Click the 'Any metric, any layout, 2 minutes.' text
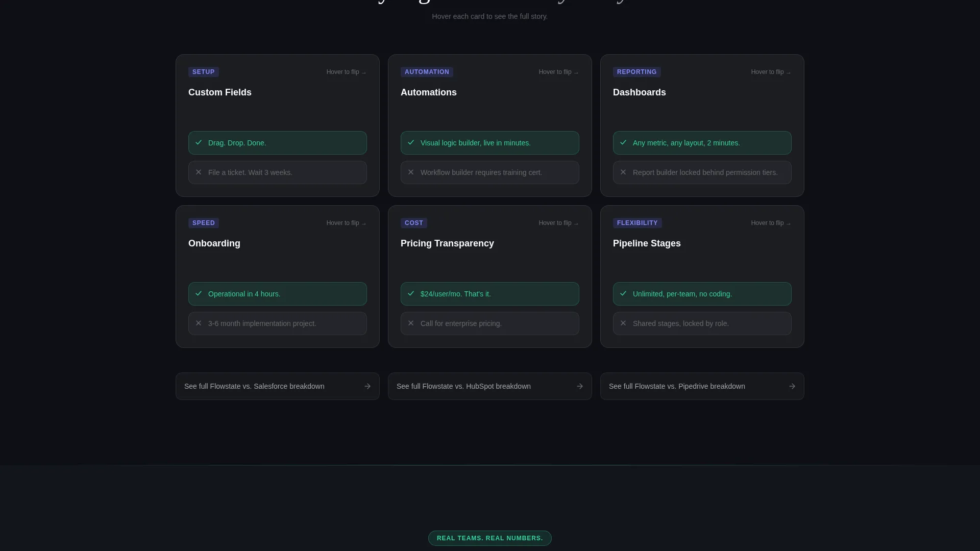 (x=687, y=143)
